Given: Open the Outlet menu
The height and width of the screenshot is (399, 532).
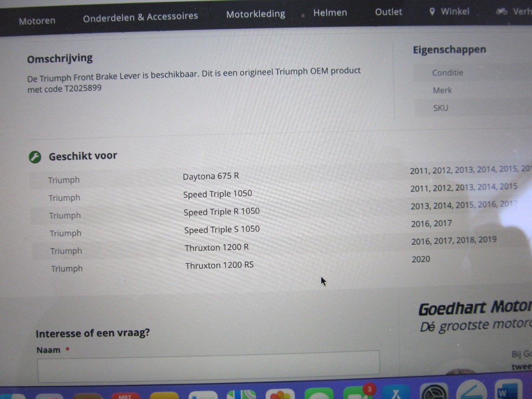Looking at the screenshot, I should click(x=388, y=12).
